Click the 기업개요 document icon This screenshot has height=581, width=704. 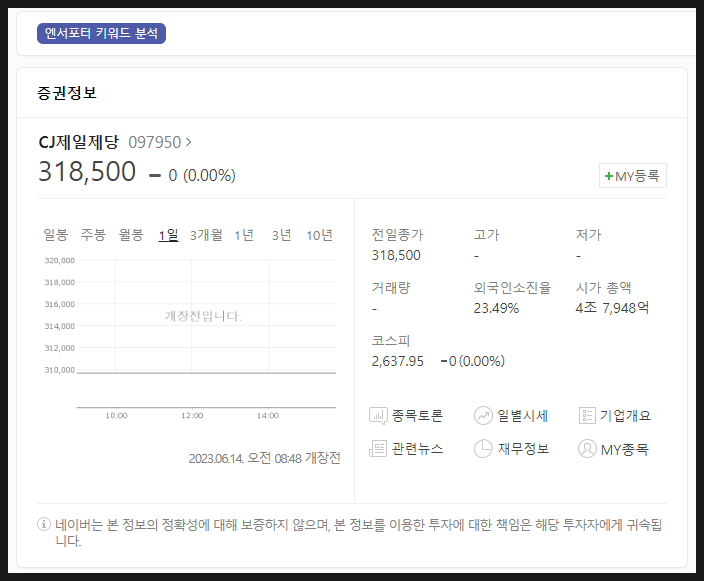(587, 416)
